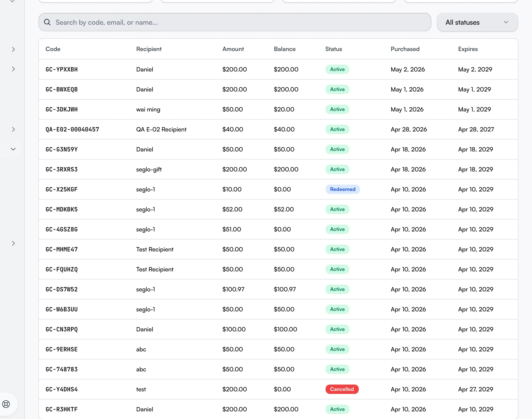Image resolution: width=532 pixels, height=419 pixels.
Task: Open the help lifebuoy icon
Action: point(6,404)
